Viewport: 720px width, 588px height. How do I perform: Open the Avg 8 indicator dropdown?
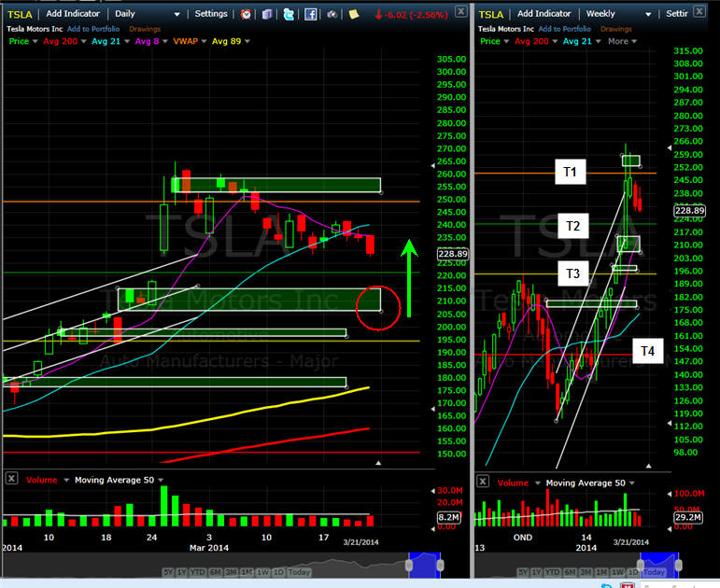(x=165, y=41)
